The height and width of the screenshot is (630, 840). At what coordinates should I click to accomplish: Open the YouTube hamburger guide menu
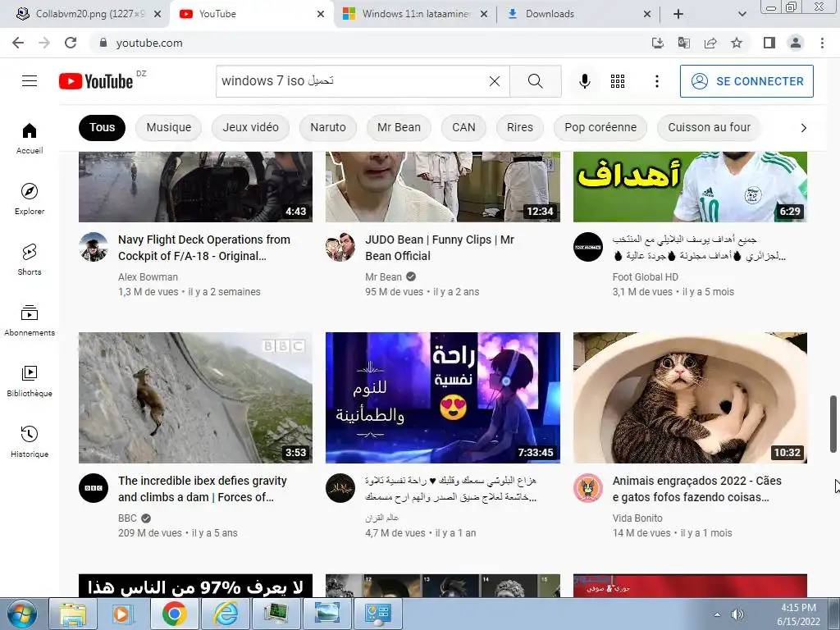pos(30,81)
